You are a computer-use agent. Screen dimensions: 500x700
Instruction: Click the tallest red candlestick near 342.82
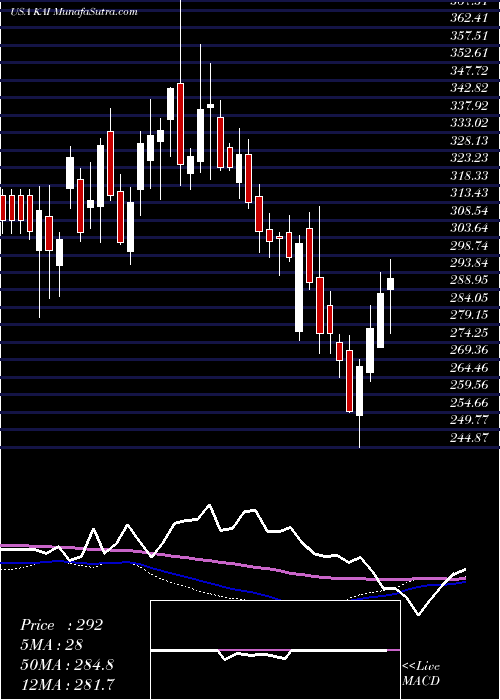[x=180, y=124]
